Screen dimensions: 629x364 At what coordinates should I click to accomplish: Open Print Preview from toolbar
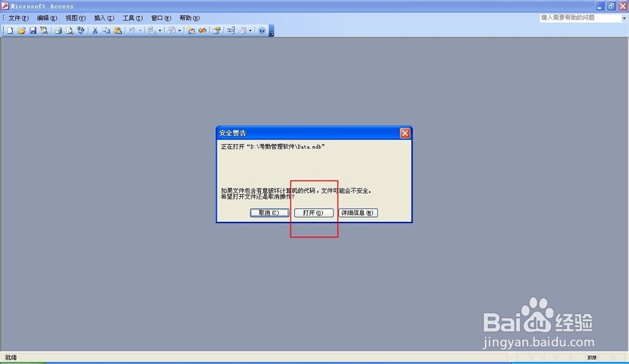[x=69, y=30]
